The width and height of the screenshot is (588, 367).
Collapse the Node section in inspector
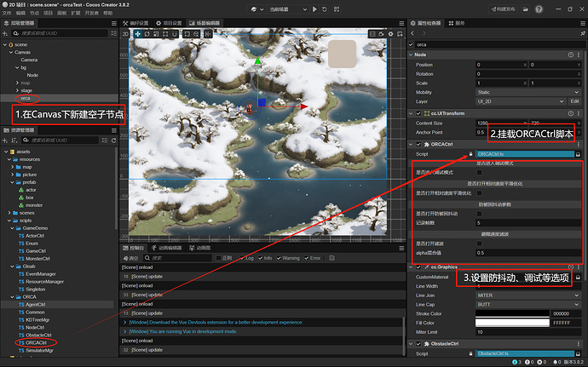[x=411, y=54]
